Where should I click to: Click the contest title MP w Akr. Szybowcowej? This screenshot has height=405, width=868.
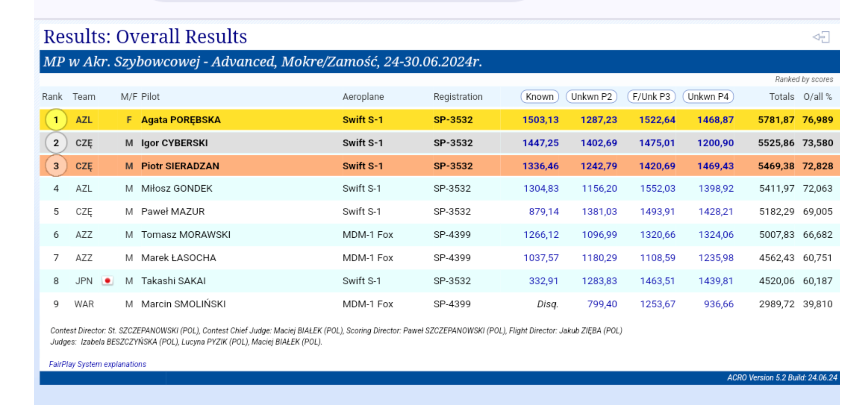pos(263,61)
